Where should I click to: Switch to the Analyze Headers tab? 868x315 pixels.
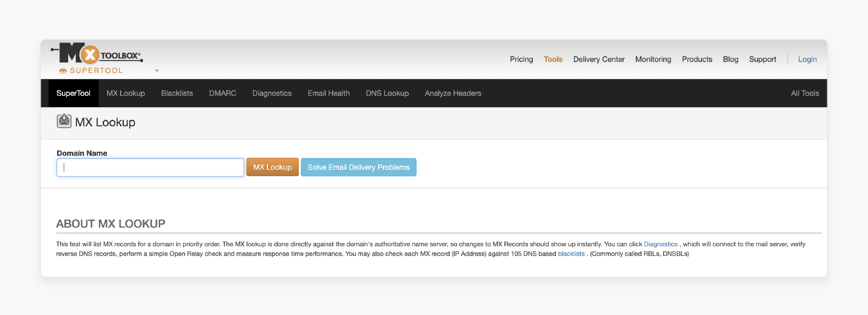[453, 93]
